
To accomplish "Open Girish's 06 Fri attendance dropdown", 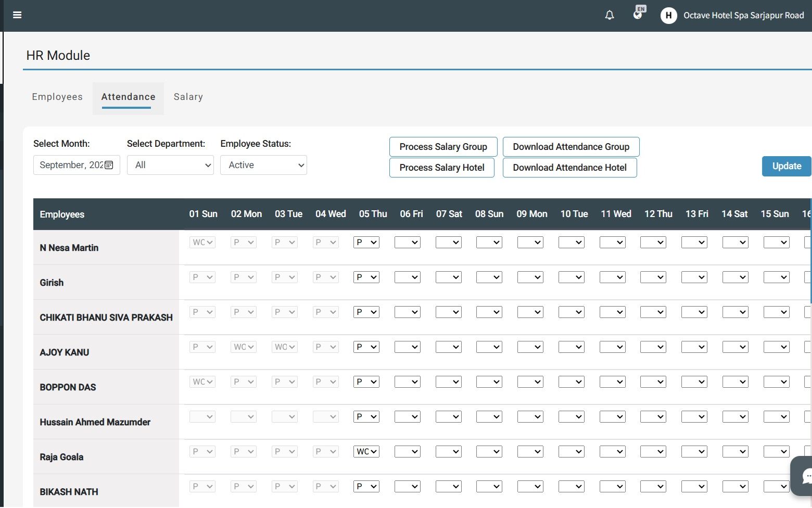I will (x=408, y=277).
